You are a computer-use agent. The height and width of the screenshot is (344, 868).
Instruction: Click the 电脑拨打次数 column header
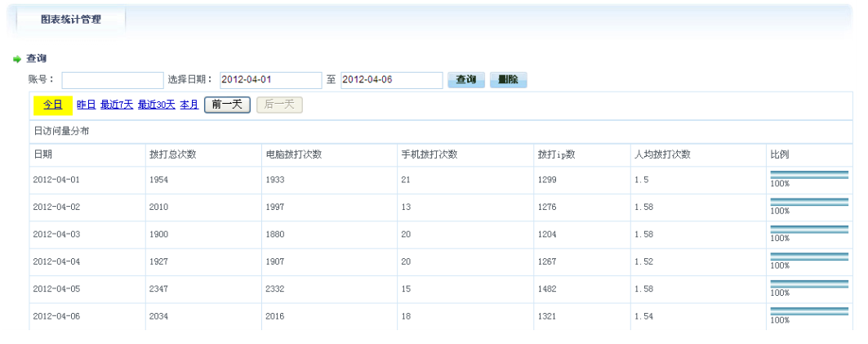(x=294, y=155)
